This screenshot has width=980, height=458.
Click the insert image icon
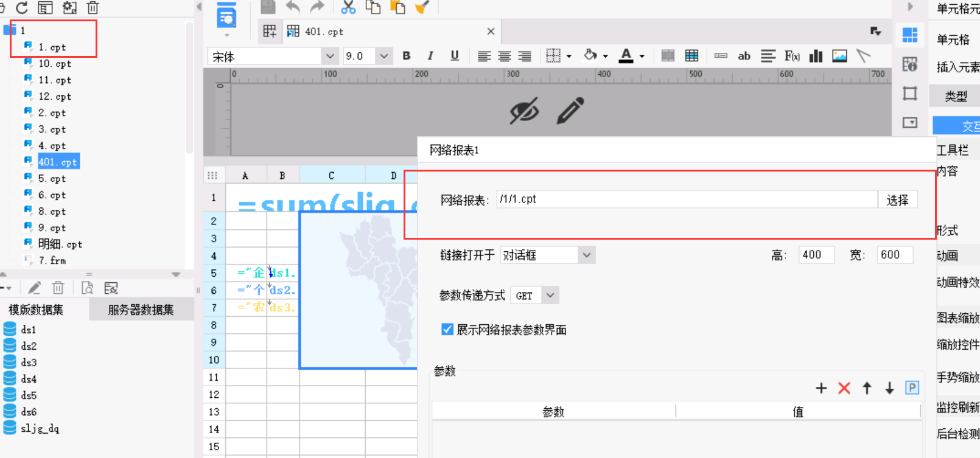[x=839, y=56]
